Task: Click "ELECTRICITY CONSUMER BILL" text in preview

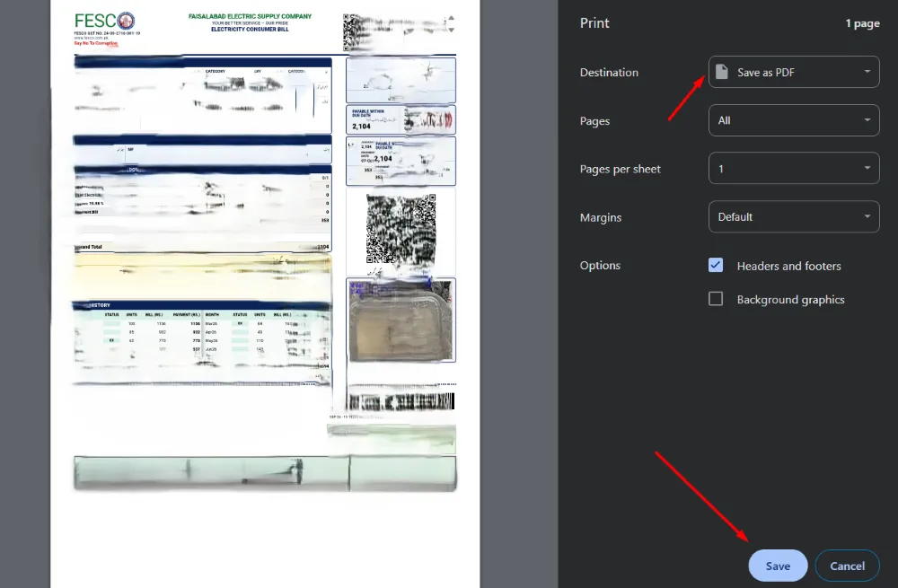Action: coord(250,30)
